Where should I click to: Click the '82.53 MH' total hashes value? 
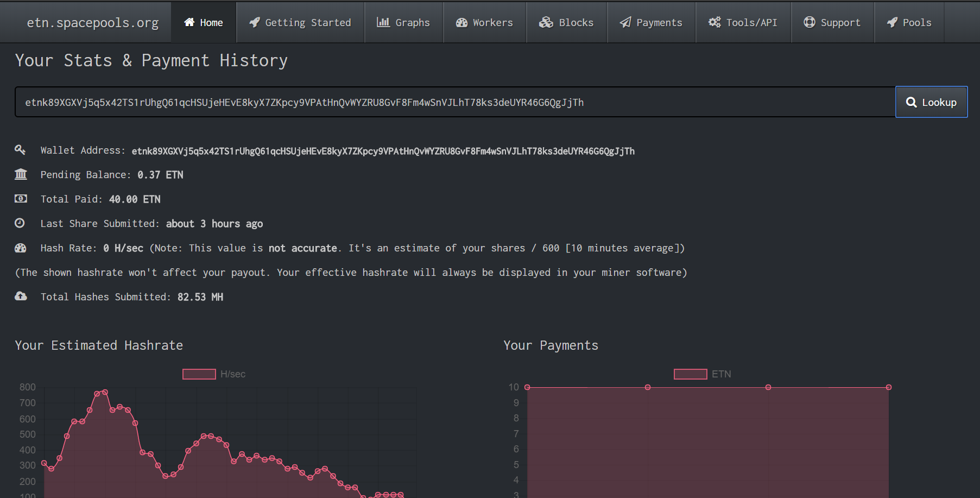[200, 297]
